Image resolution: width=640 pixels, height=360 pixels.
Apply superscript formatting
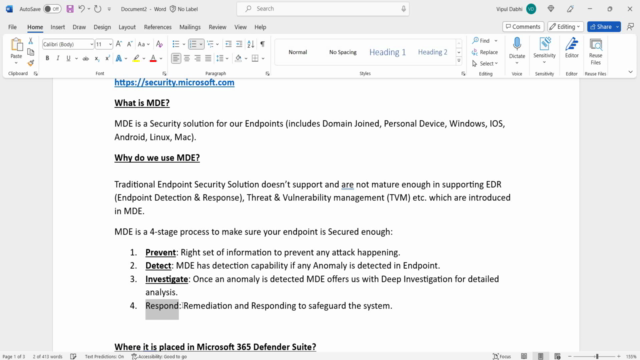pos(107,59)
